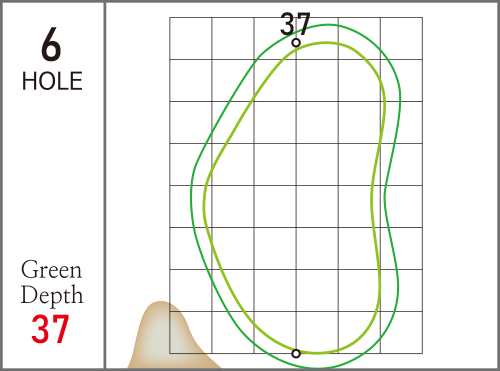Click the light green inner green outline at right
Screen dimensions: 500x371
(x=377, y=187)
